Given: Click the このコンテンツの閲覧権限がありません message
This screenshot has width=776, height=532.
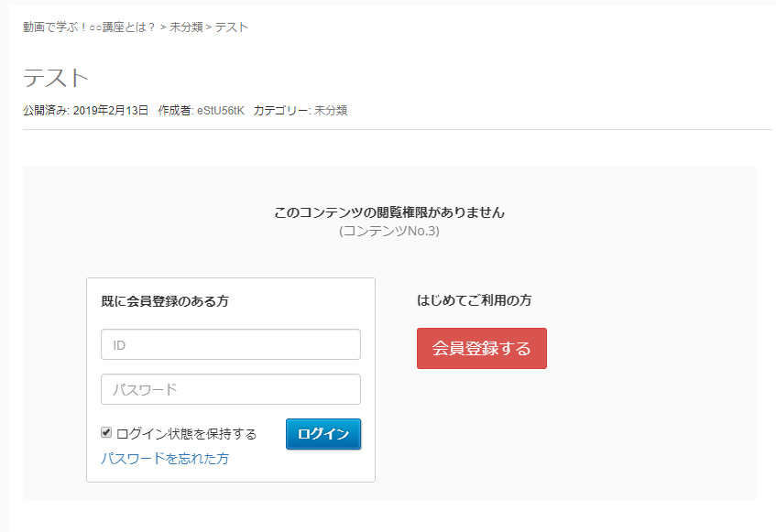Looking at the screenshot, I should (x=389, y=212).
